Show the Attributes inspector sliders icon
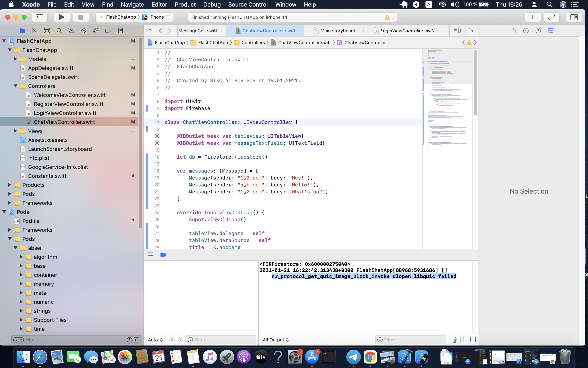 [550, 31]
